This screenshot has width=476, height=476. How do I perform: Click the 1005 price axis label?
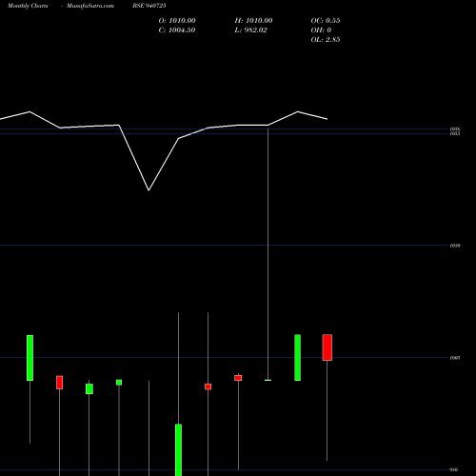455,358
